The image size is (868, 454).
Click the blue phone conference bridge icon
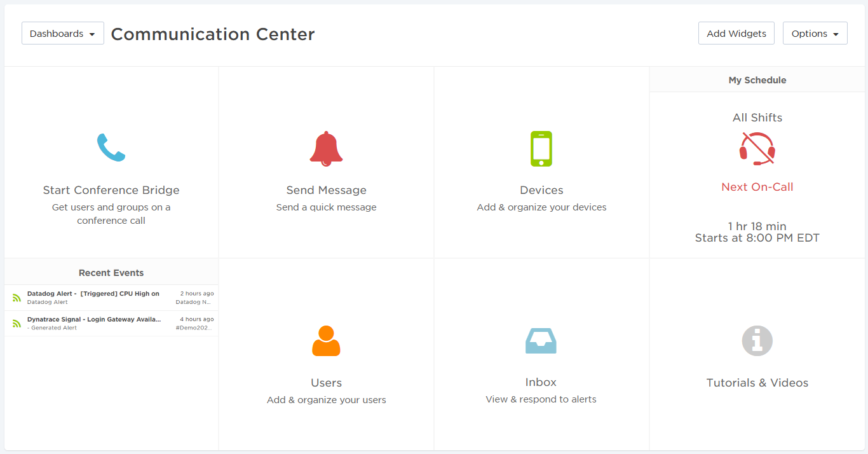[x=111, y=148]
